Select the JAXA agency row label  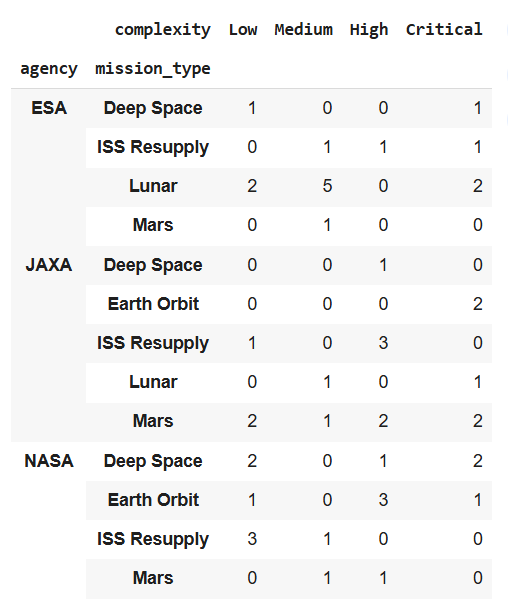click(49, 265)
